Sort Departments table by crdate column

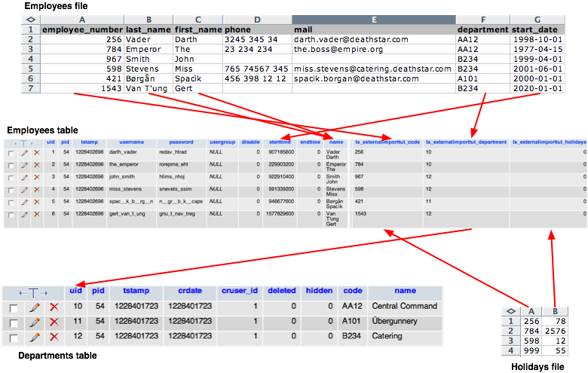point(184,291)
